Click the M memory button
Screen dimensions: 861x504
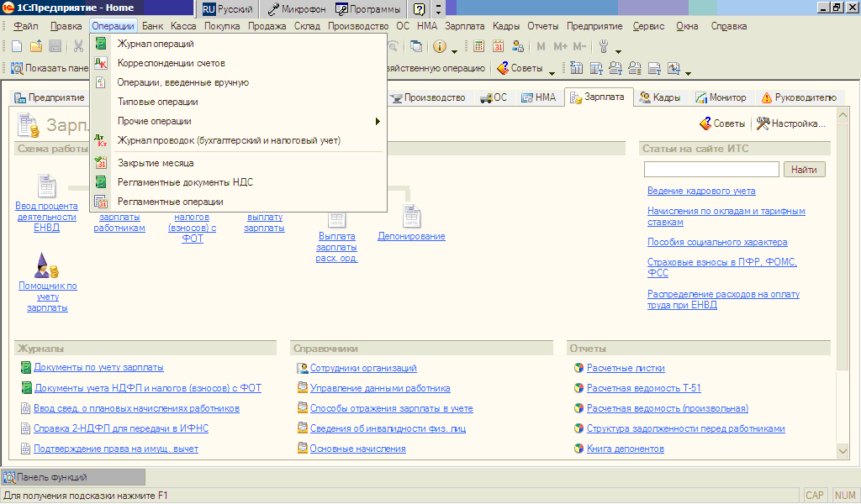(x=541, y=46)
